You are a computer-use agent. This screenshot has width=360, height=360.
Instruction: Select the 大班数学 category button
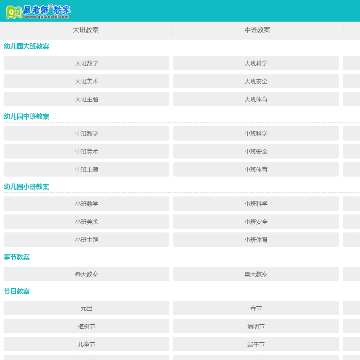click(86, 63)
